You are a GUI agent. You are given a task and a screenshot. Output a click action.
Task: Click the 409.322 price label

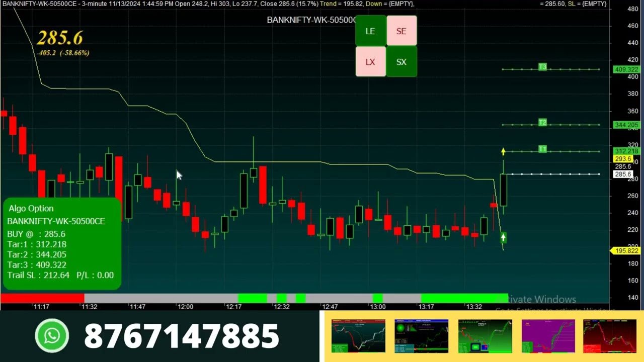click(x=626, y=69)
